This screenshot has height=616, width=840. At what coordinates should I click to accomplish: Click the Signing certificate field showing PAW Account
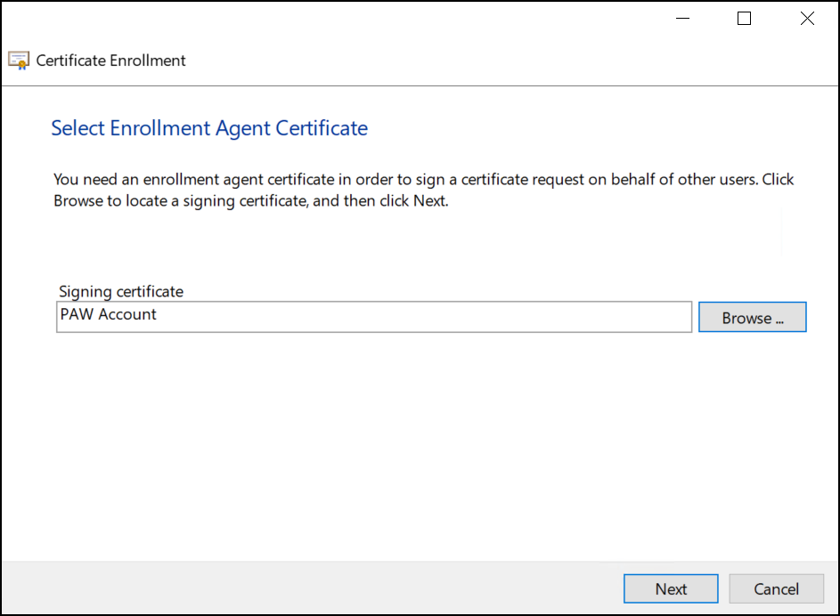tap(374, 317)
